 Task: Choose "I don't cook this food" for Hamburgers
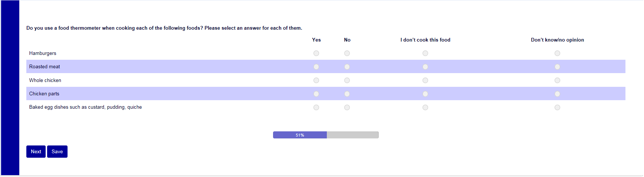[x=425, y=53]
